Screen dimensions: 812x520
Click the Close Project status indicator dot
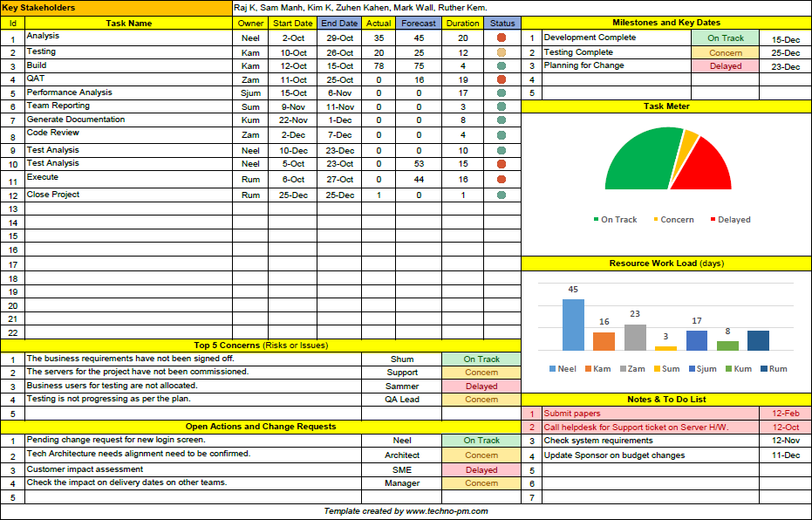[x=502, y=195]
